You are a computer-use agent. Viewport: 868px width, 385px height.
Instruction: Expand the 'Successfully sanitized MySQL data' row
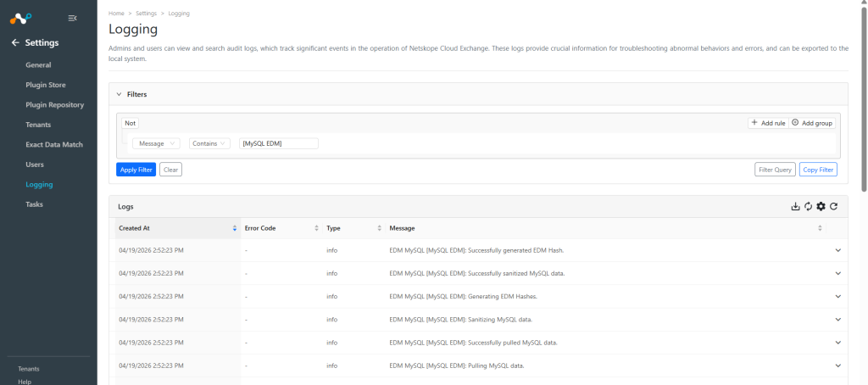(x=837, y=274)
